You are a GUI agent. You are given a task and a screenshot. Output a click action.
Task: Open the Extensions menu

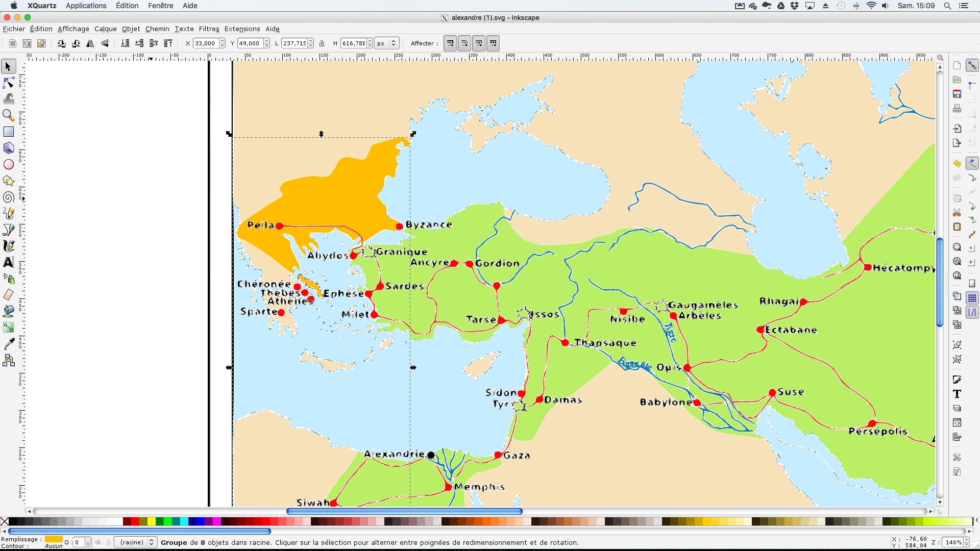pos(242,29)
